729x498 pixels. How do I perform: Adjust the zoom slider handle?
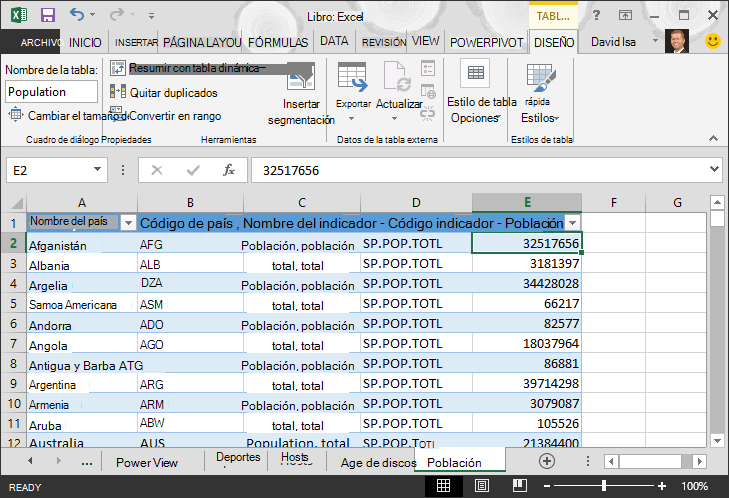(603, 486)
